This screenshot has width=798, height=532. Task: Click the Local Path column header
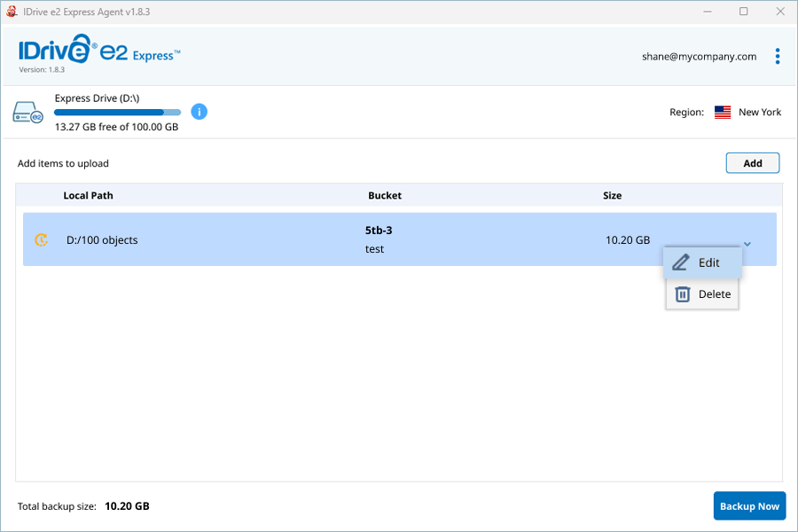[88, 195]
